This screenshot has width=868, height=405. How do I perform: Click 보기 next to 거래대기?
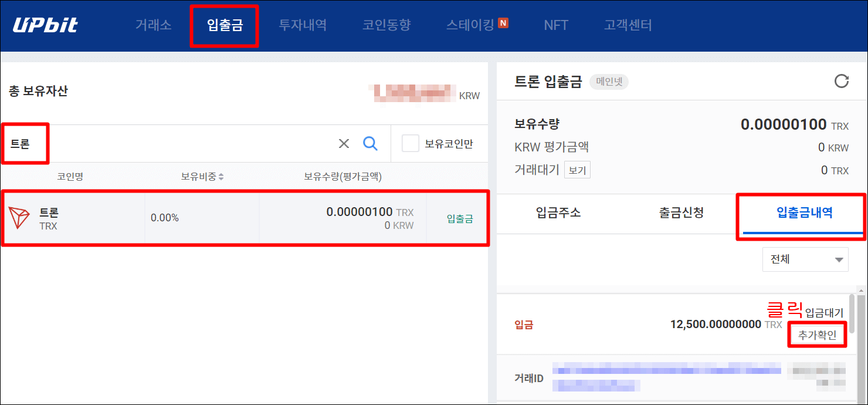[x=577, y=170]
